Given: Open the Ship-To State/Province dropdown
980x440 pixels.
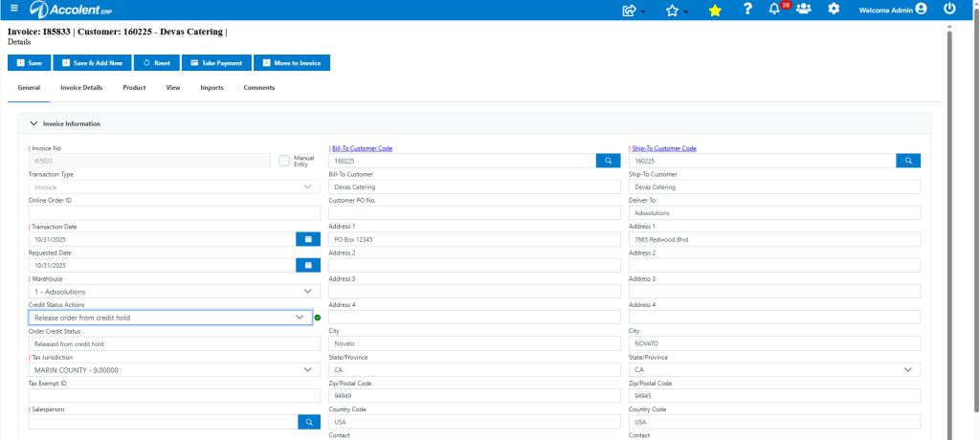Looking at the screenshot, I should click(774, 370).
